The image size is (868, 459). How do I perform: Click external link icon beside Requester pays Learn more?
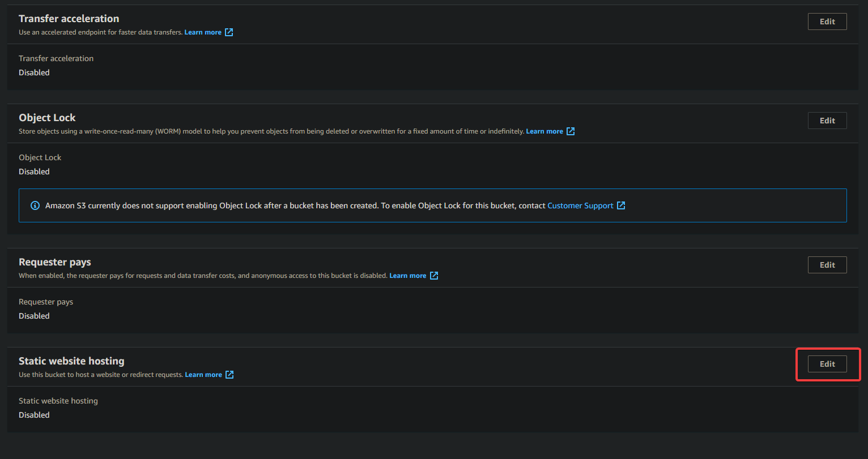pos(434,276)
